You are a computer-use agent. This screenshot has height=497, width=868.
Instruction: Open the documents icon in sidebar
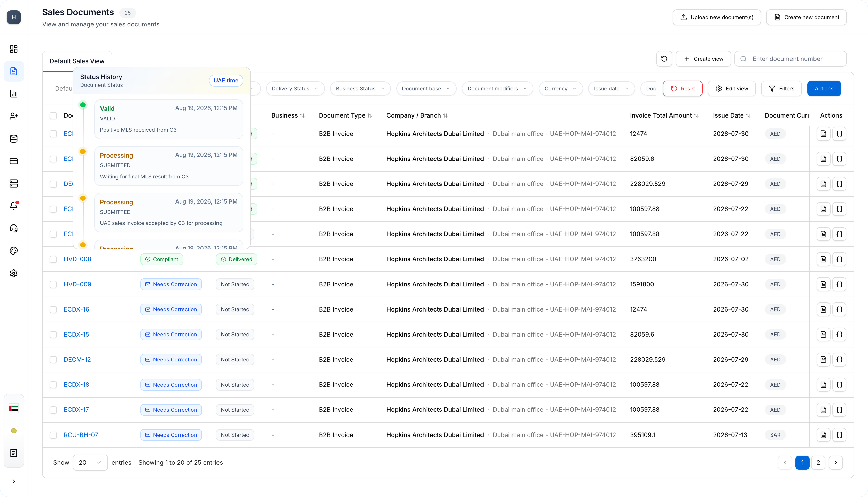[x=14, y=71]
